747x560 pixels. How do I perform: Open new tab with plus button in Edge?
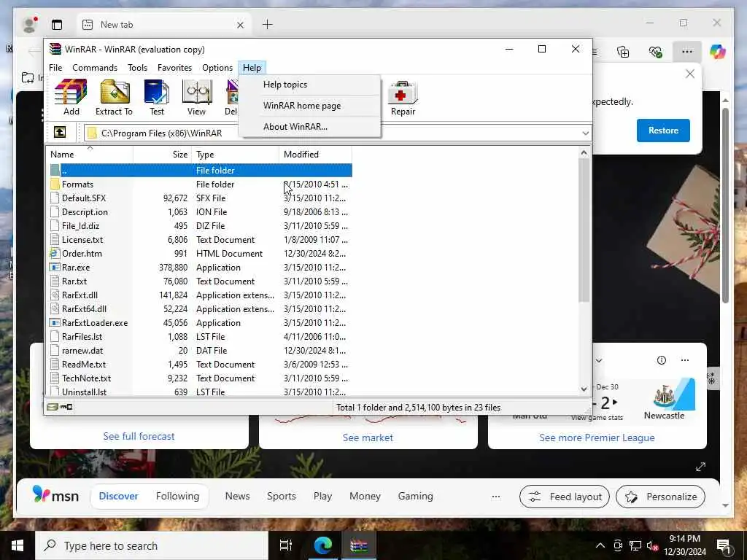[268, 24]
